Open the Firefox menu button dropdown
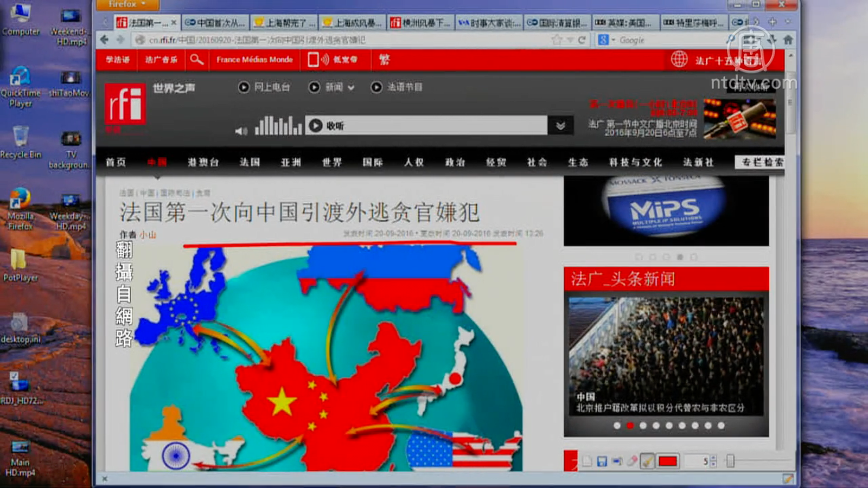Image resolution: width=868 pixels, height=488 pixels. (128, 4)
